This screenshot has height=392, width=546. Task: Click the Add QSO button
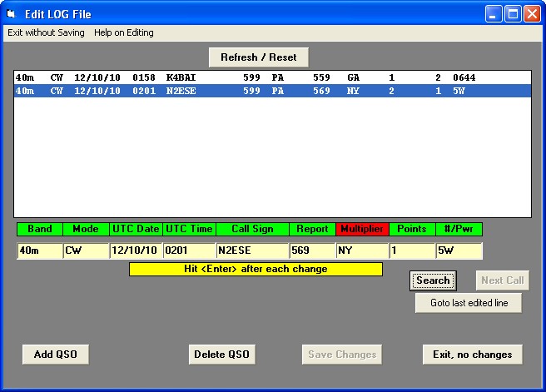(x=56, y=354)
